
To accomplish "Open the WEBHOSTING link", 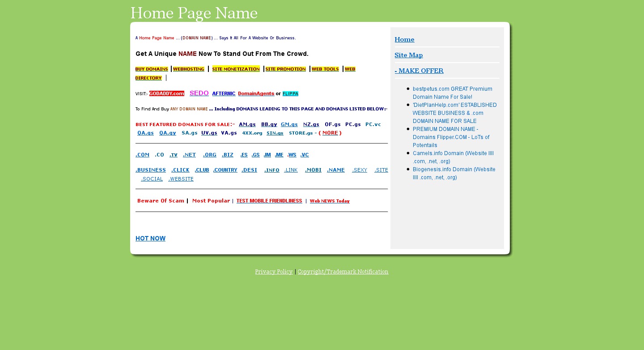I will point(189,69).
